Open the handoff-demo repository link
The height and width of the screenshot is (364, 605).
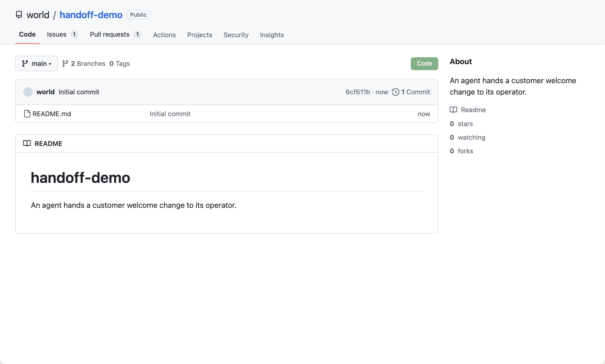point(91,15)
